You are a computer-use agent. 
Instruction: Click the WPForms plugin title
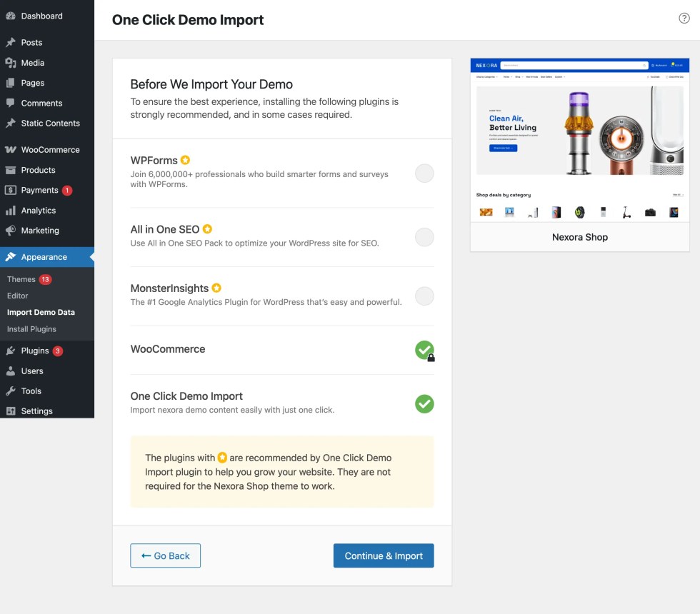(x=154, y=160)
